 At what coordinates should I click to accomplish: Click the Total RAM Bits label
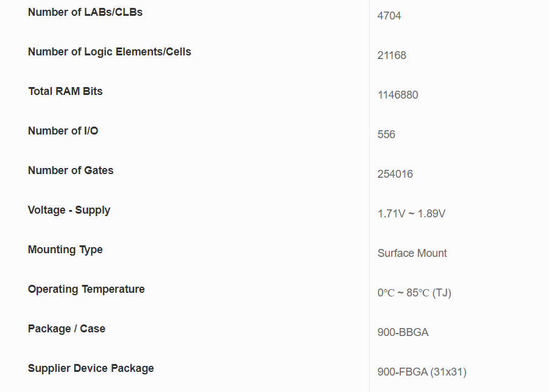click(65, 91)
